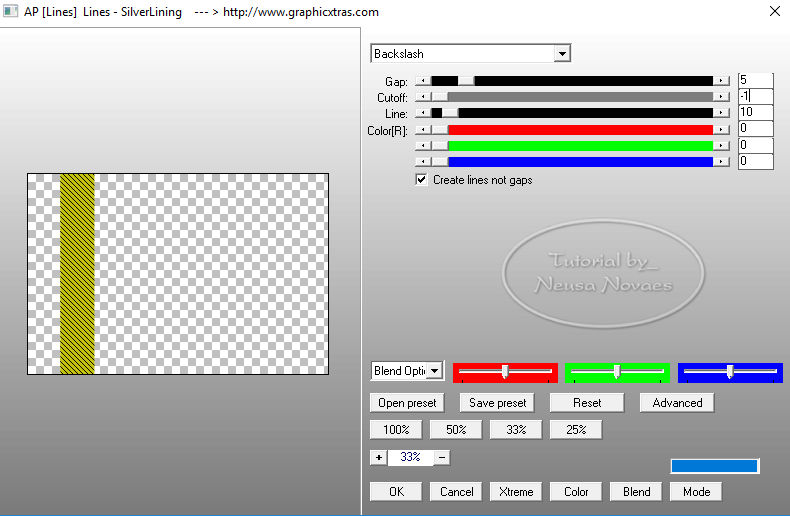Click the Mode button
Image resolution: width=790 pixels, height=516 pixels.
[x=696, y=491]
